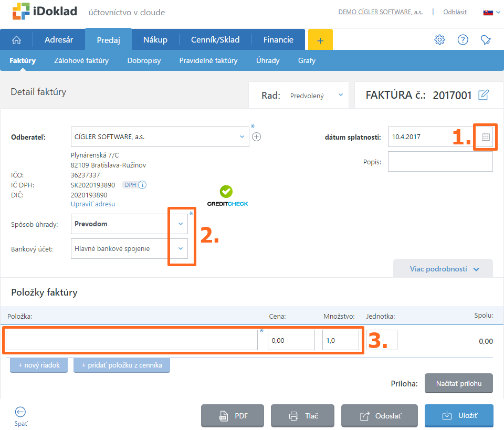Click the yellow plus quick-add button

point(320,40)
